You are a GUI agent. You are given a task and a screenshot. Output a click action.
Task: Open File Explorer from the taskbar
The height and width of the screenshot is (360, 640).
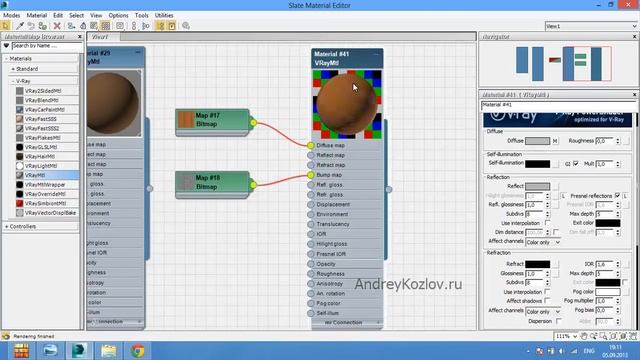pyautogui.click(x=109, y=351)
